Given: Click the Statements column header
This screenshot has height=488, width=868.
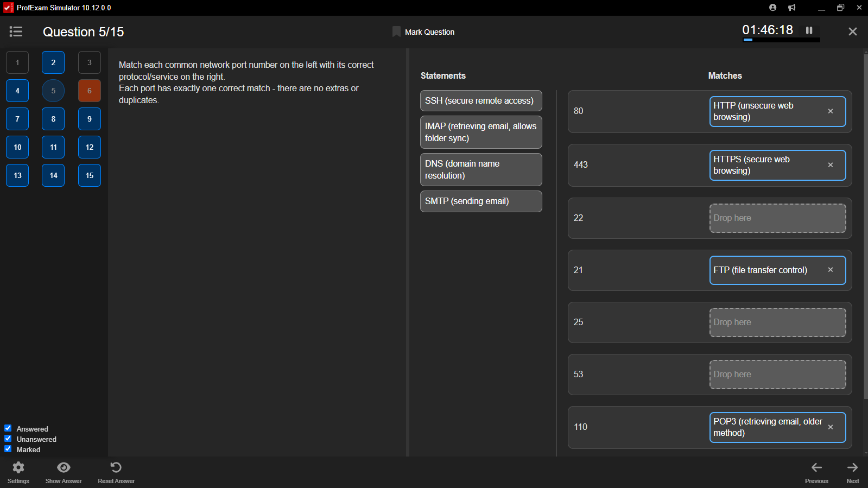Looking at the screenshot, I should [443, 76].
